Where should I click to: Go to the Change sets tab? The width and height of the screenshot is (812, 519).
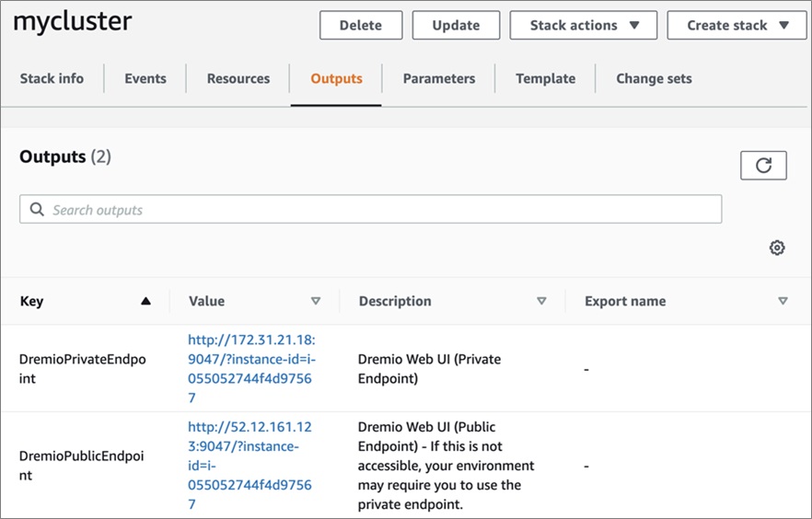(654, 78)
